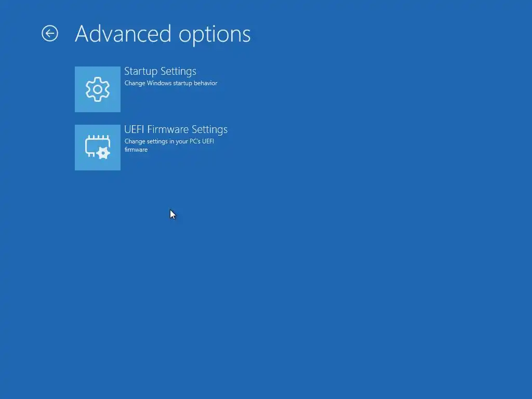Open Startup Settings via the gear icon
Screen dimensions: 532x399
pos(98,89)
